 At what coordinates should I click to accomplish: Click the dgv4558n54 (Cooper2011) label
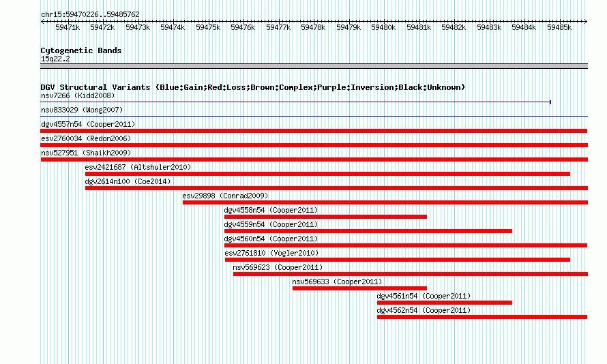(x=271, y=210)
